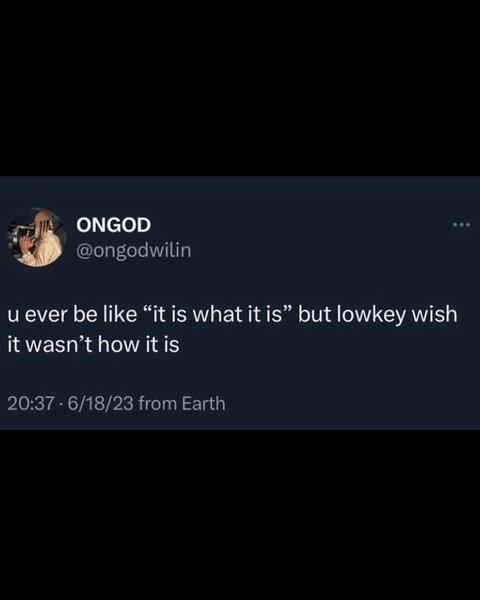Click the ONGOD display name
Viewport: 480px width, 600px height.
coord(113,225)
